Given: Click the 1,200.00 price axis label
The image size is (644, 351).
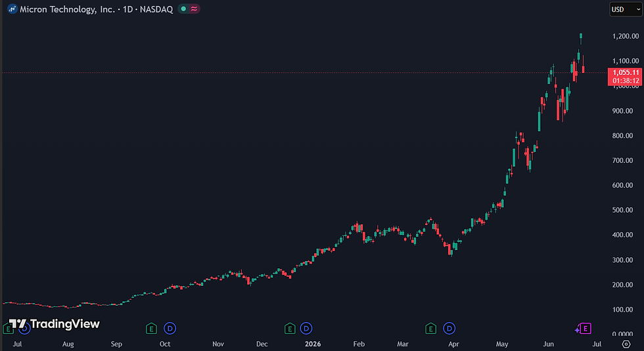Looking at the screenshot, I should 626,36.
